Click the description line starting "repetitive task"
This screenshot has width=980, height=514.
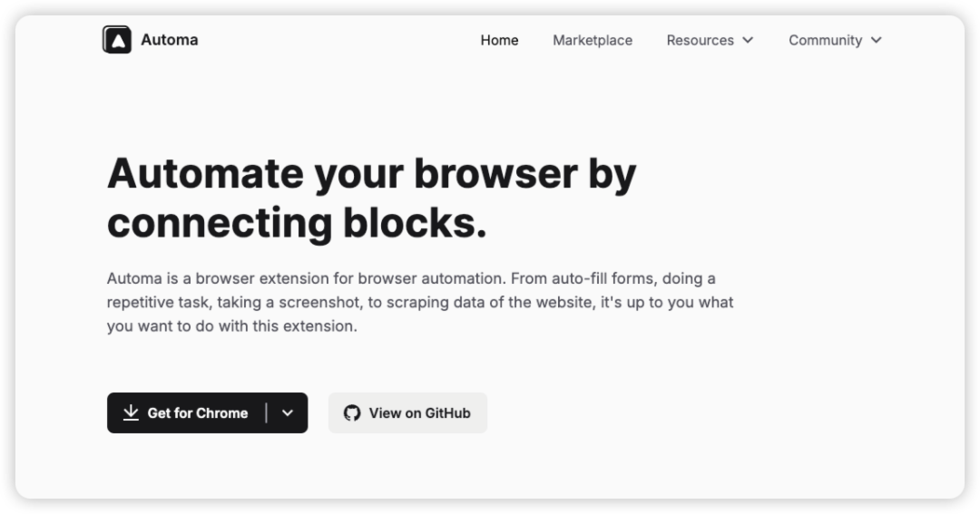(420, 302)
